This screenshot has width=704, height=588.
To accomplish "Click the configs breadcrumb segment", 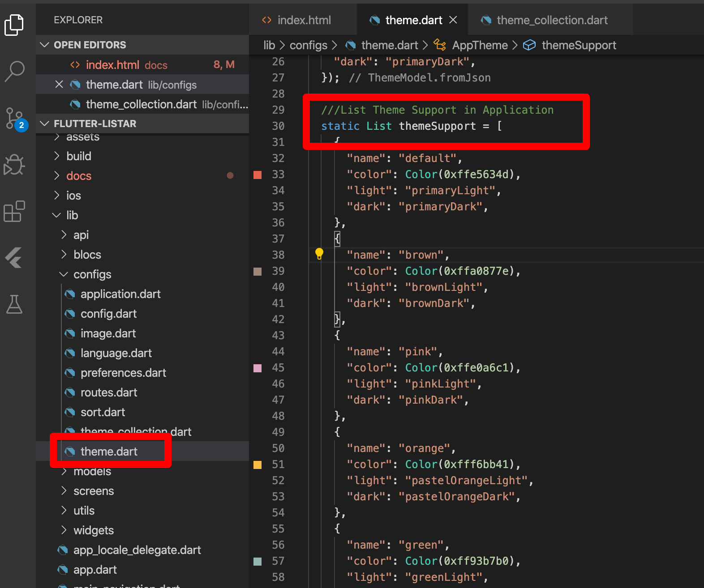I will click(x=308, y=45).
